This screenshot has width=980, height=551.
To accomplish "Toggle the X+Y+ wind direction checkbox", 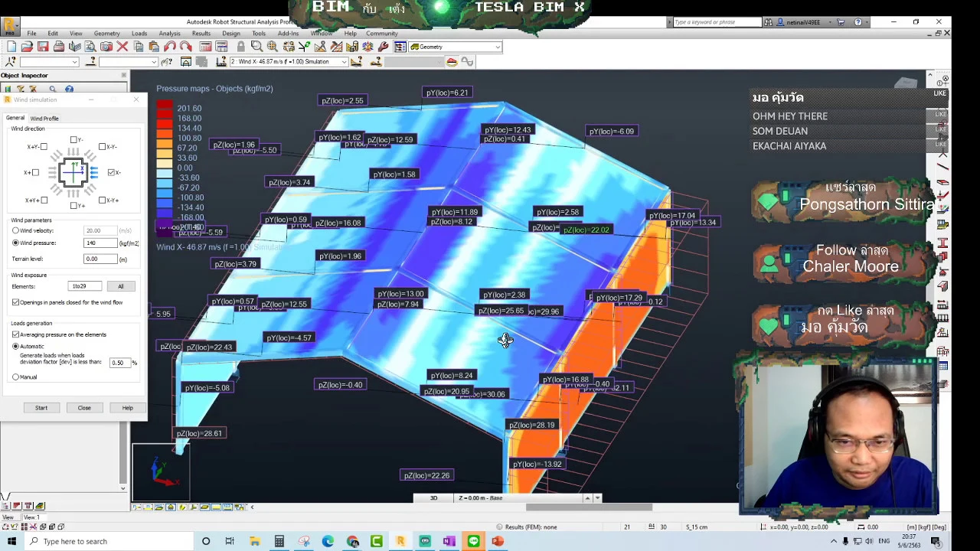I will 44,200.
